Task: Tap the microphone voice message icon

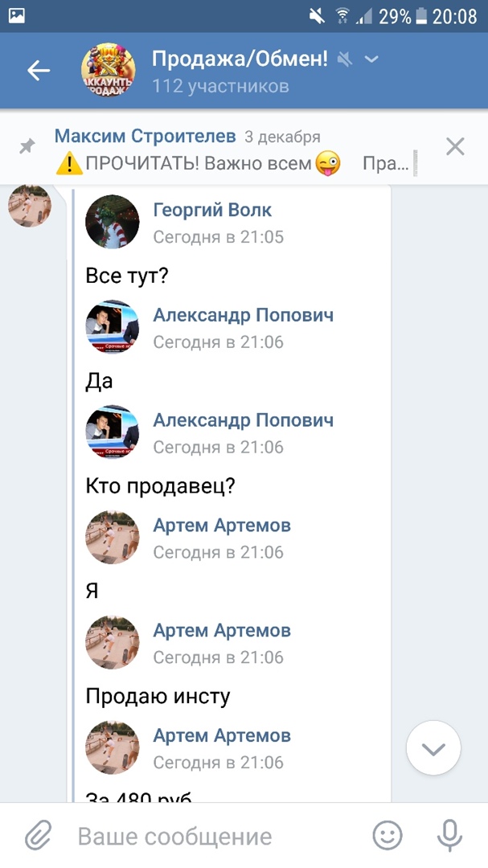Action: 449,836
